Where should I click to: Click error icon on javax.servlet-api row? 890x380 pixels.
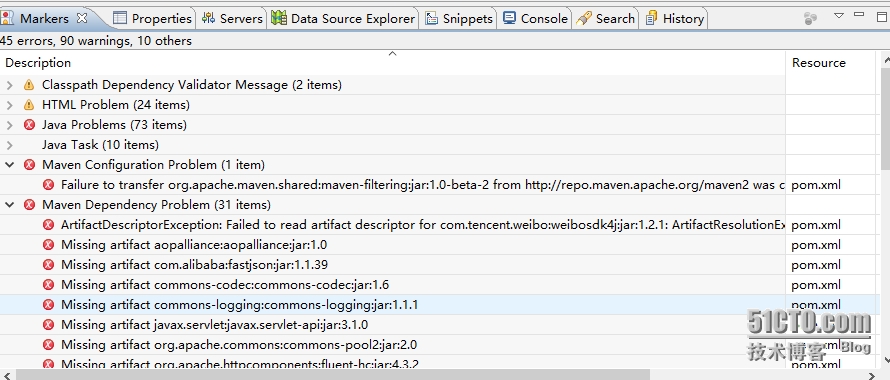pos(49,325)
